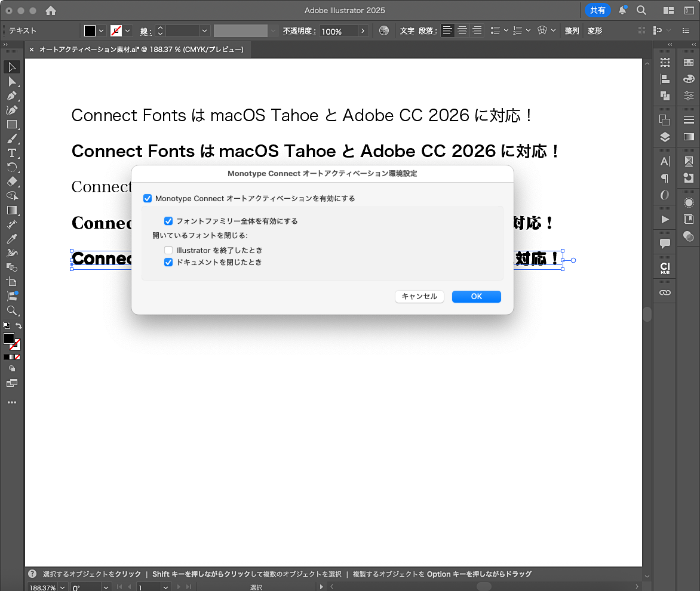Expand the opacity slider arrow
Image resolution: width=700 pixels, height=591 pixels.
[x=363, y=31]
